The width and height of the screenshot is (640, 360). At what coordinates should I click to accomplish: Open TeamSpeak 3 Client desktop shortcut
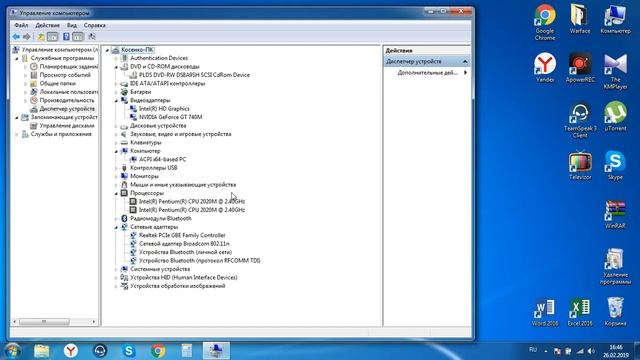pos(580,120)
